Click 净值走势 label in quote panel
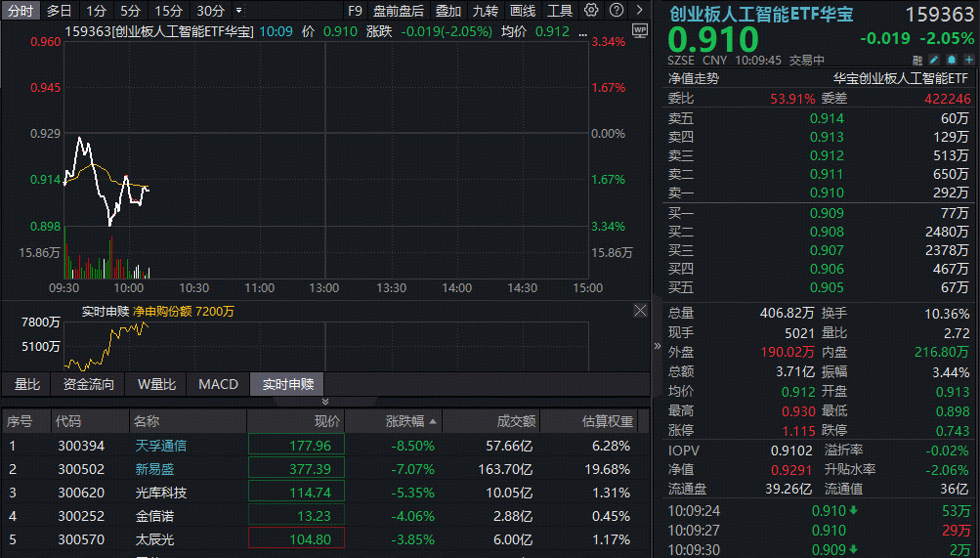980x558 pixels. tap(693, 78)
